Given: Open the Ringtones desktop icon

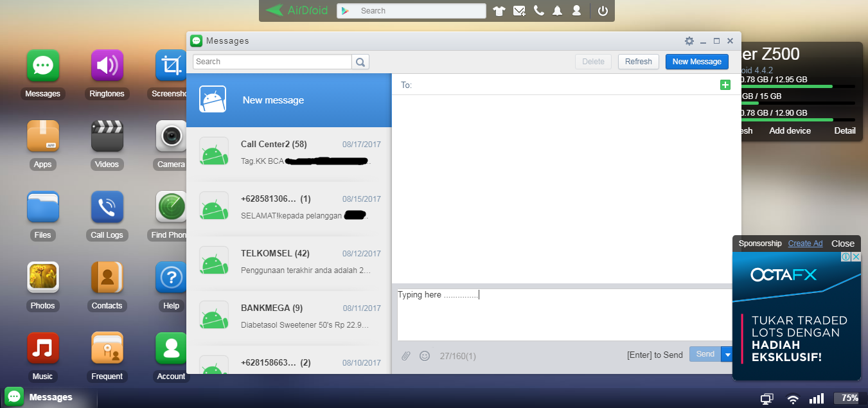Looking at the screenshot, I should 107,67.
